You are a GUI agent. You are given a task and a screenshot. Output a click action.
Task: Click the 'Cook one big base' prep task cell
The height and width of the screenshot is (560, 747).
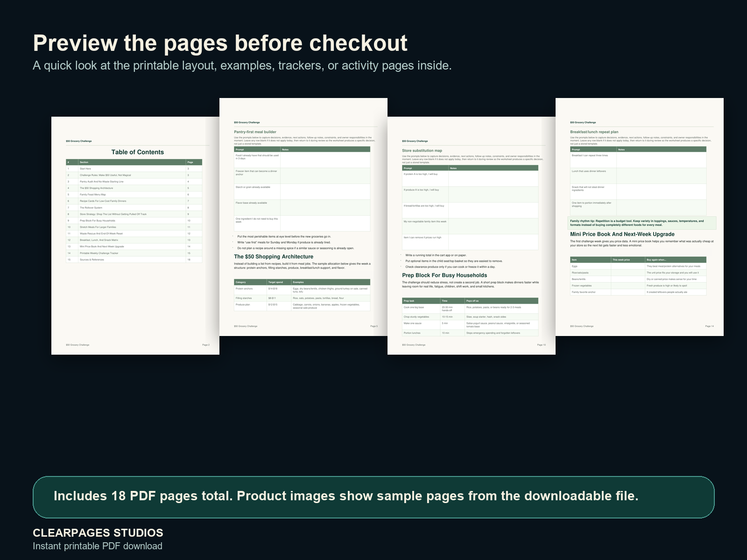421,308
